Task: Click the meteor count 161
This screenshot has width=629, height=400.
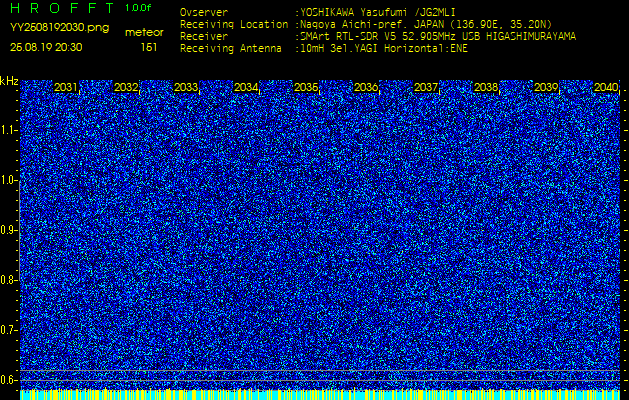Action: coord(149,47)
